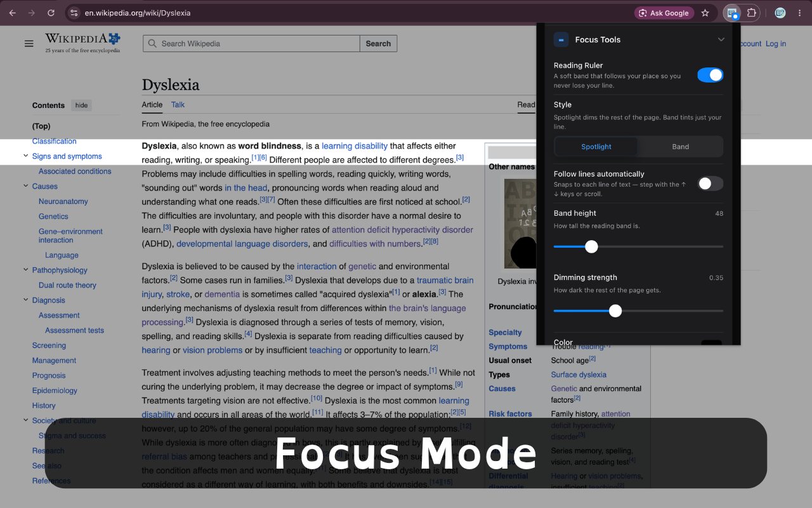Bookmark this page with the star icon
The width and height of the screenshot is (812, 508).
[x=705, y=13]
